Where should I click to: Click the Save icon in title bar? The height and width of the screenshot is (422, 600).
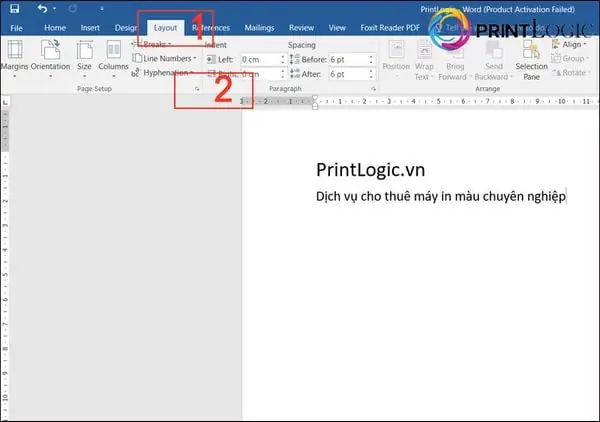click(15, 8)
